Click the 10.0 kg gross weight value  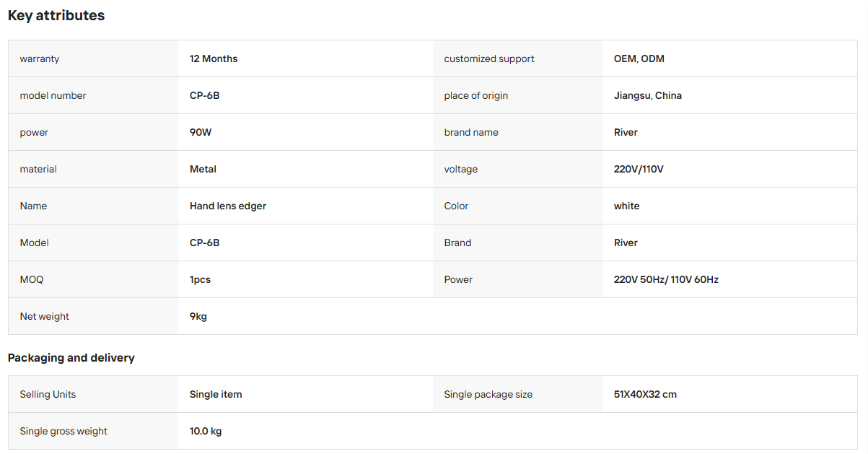206,431
